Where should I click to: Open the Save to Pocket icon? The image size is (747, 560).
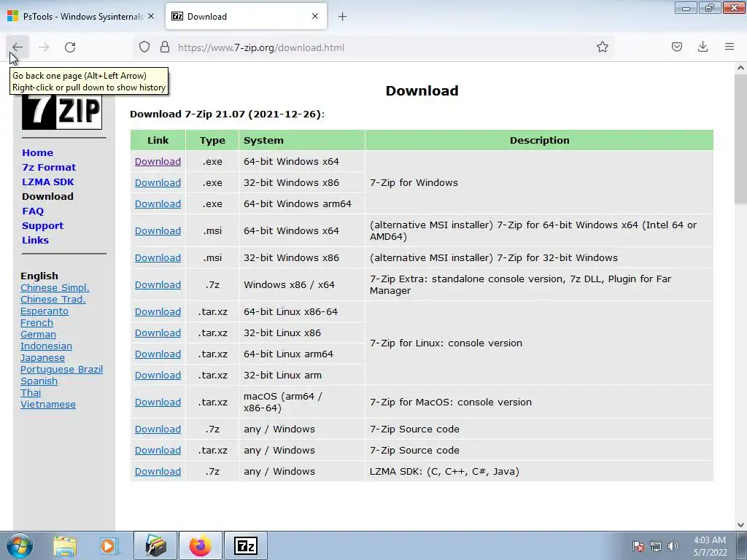(x=676, y=47)
